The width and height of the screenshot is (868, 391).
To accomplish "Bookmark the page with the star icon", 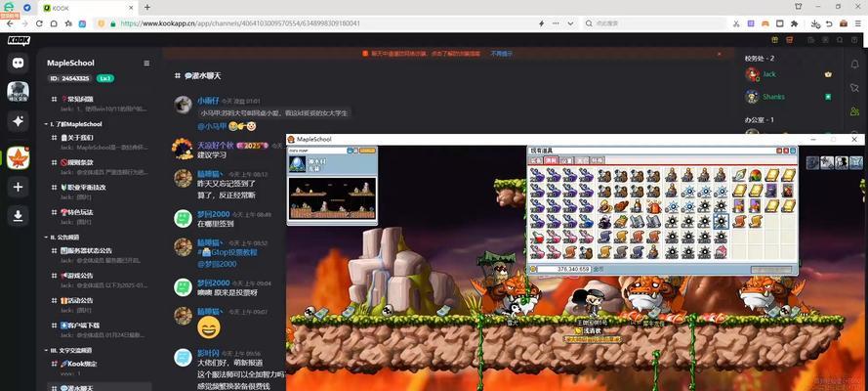I will coord(68,23).
